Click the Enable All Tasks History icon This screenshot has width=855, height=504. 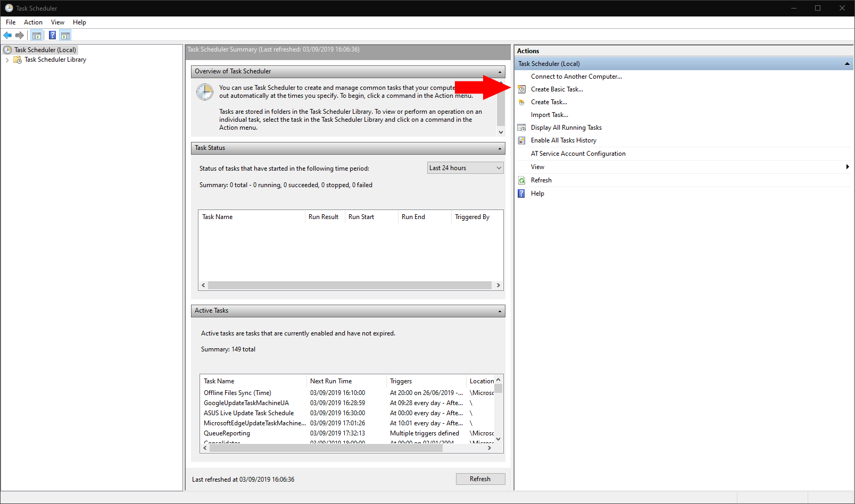coord(521,140)
